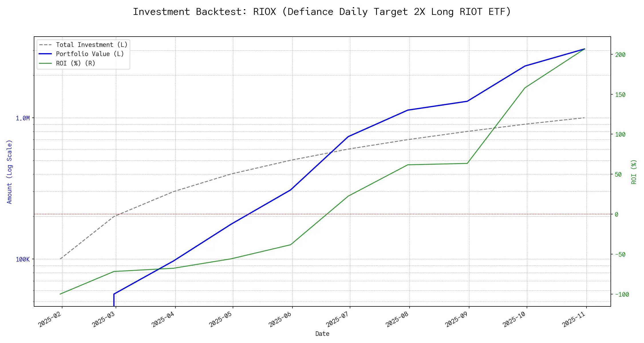Click the ROI (%) right axis title
Viewport: 644px width, 343px height.
coord(634,171)
